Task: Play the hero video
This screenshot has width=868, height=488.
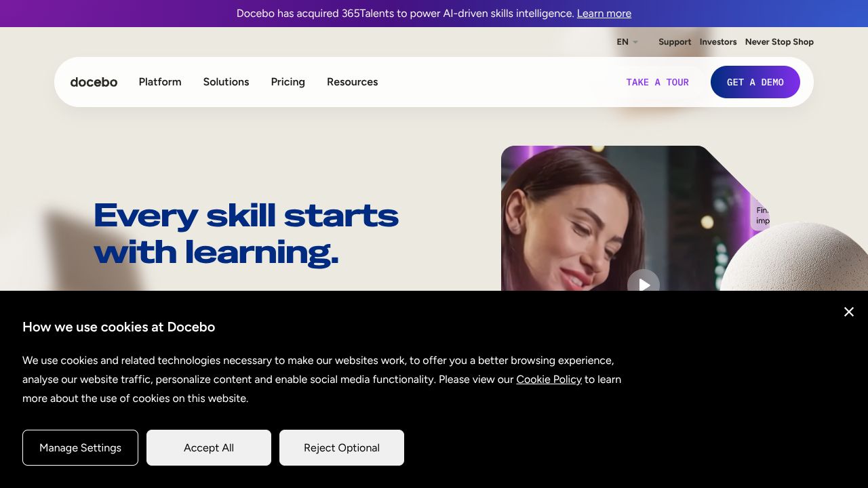Action: pyautogui.click(x=643, y=284)
